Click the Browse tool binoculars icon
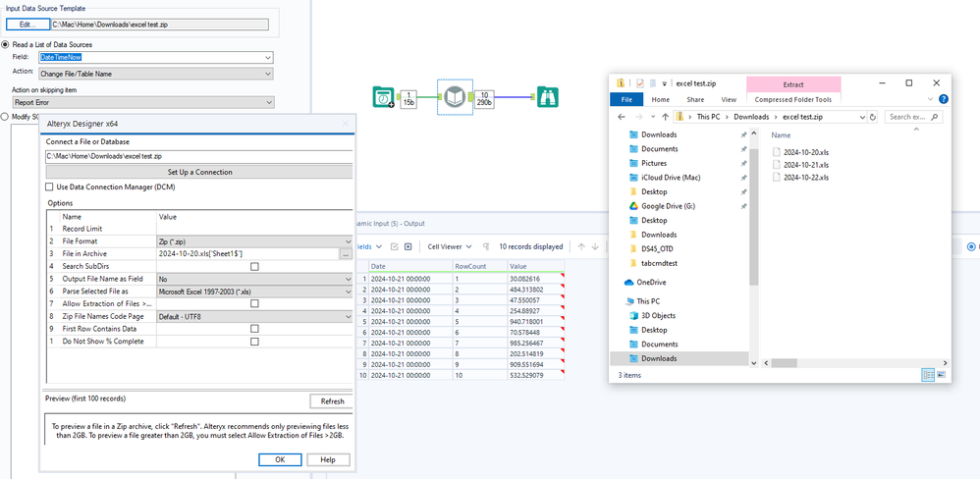The width and height of the screenshot is (980, 479). pyautogui.click(x=547, y=97)
